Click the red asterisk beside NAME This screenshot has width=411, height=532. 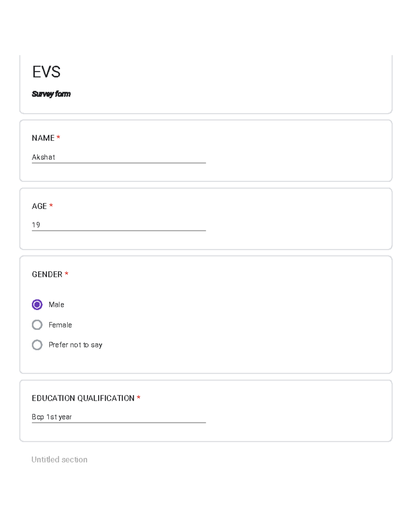[x=59, y=137]
